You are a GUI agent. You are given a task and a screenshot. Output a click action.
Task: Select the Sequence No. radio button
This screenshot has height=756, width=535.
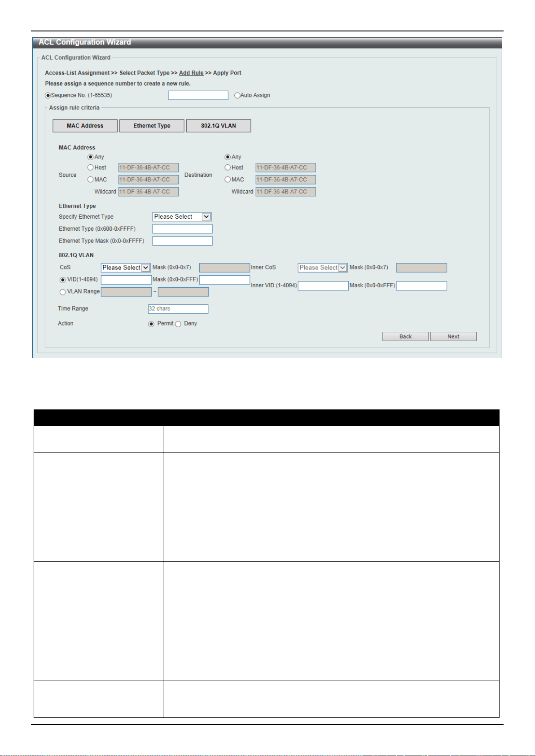[48, 95]
